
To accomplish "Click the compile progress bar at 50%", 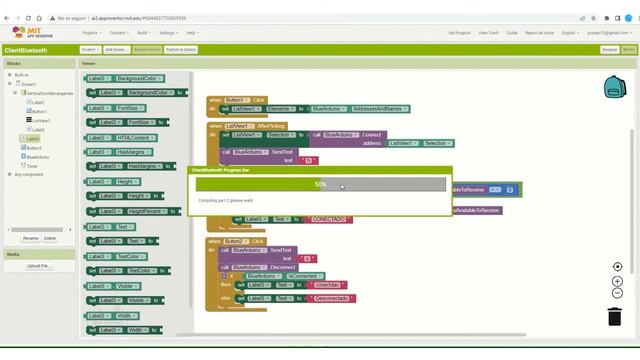I will pyautogui.click(x=321, y=184).
